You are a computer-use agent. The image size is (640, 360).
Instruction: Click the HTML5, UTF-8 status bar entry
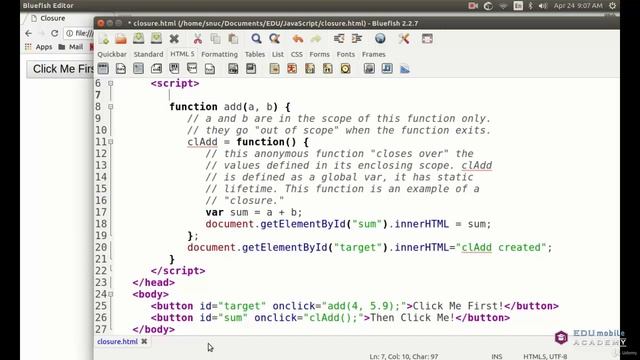[545, 356]
